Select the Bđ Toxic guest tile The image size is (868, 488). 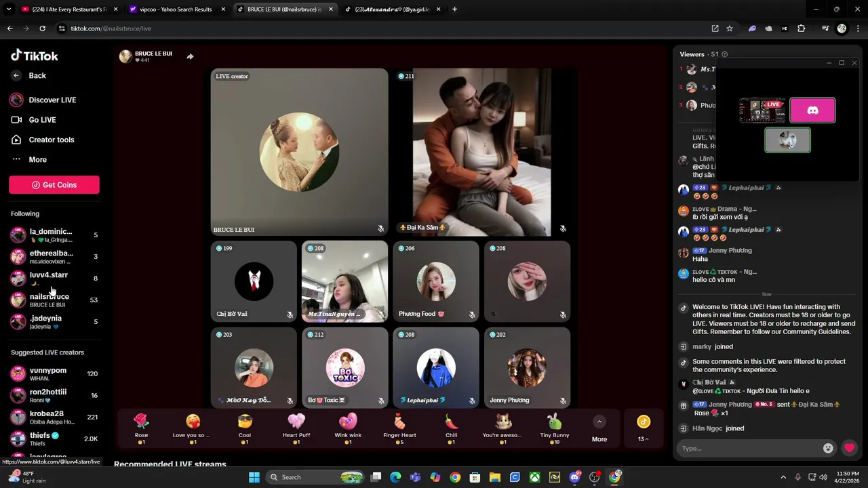pyautogui.click(x=344, y=367)
